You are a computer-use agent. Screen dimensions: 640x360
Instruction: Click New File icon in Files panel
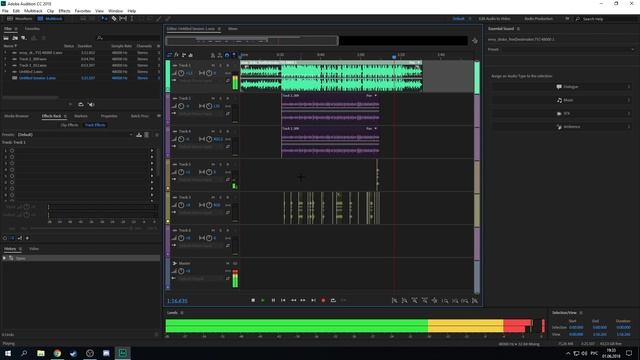click(x=24, y=38)
